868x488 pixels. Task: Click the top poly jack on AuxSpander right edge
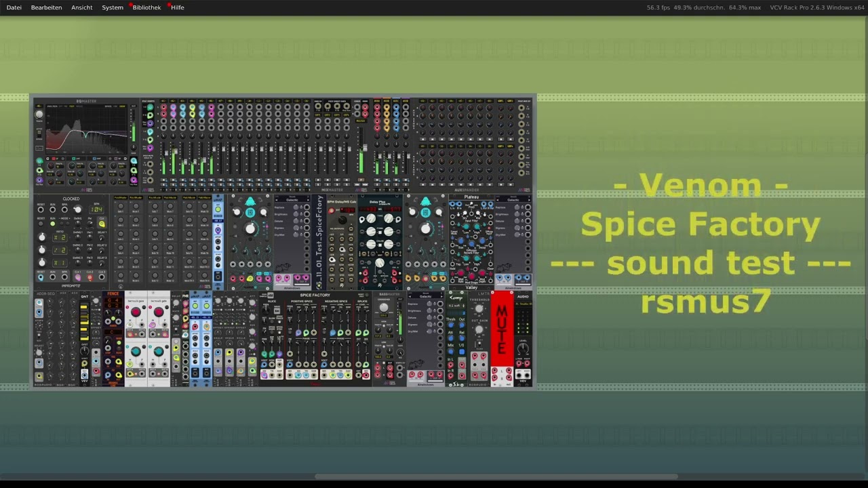pos(521,107)
